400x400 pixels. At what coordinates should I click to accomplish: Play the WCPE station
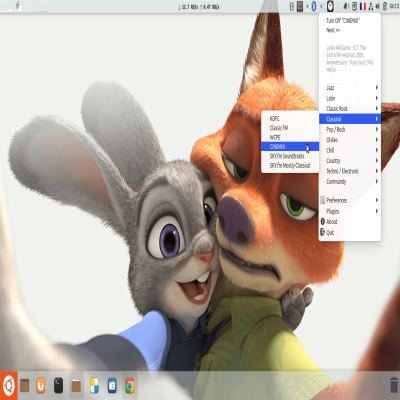point(290,137)
